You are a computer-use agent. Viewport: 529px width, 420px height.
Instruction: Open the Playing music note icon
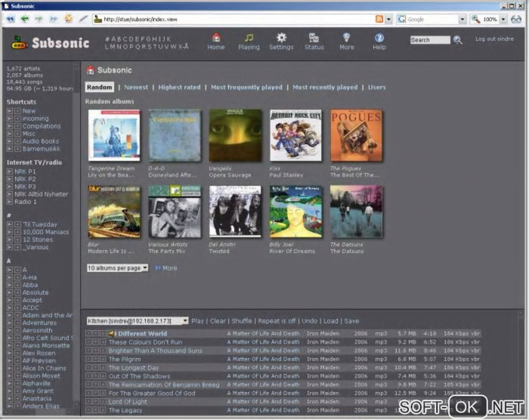(x=249, y=37)
